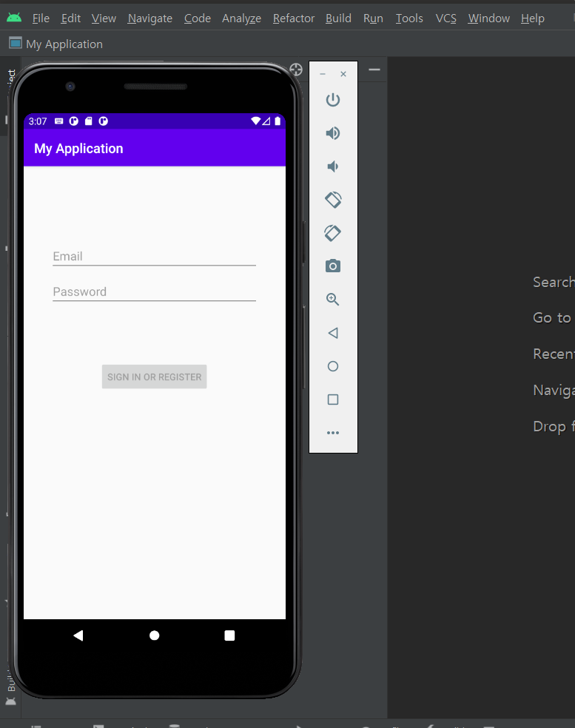
Task: Open the Build menu
Action: point(338,18)
